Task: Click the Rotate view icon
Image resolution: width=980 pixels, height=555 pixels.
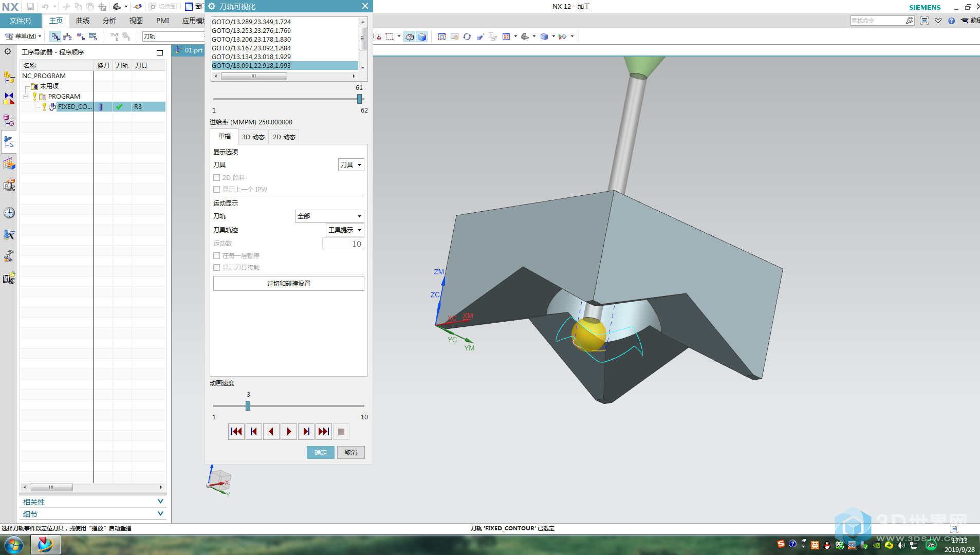Action: click(467, 36)
